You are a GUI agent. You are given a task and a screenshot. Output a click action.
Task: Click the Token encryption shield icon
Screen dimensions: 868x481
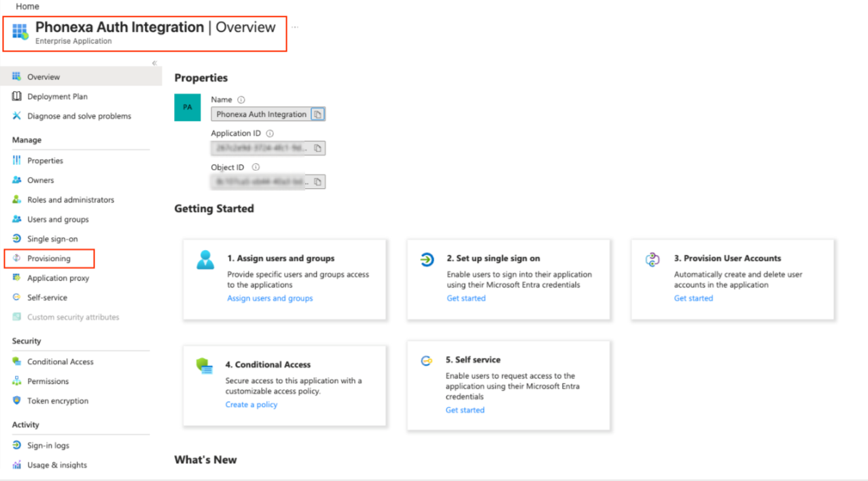point(17,401)
